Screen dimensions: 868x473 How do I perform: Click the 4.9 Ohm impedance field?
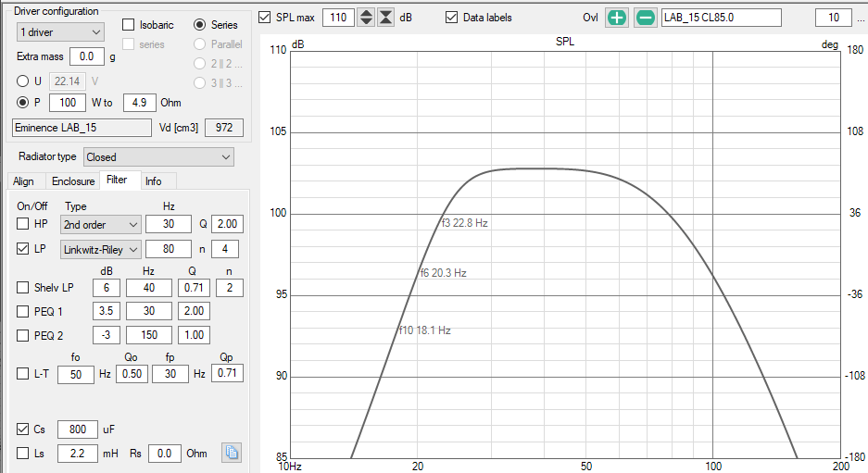[x=139, y=103]
